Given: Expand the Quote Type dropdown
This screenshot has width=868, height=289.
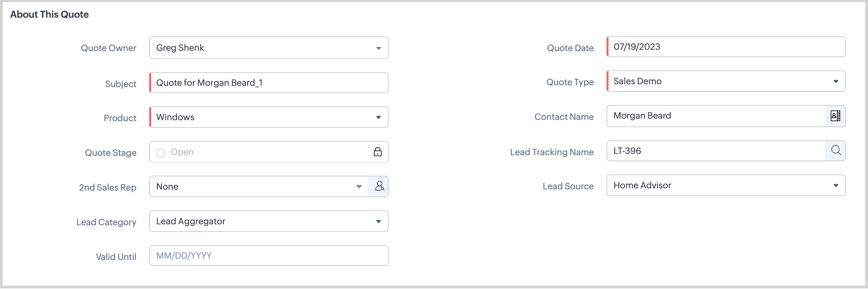Looking at the screenshot, I should [x=835, y=81].
